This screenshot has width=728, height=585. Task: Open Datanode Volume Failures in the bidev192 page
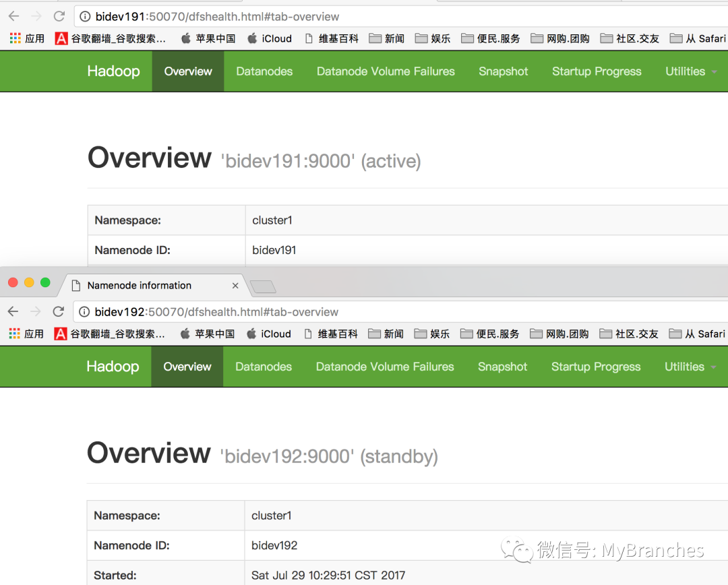[385, 367]
